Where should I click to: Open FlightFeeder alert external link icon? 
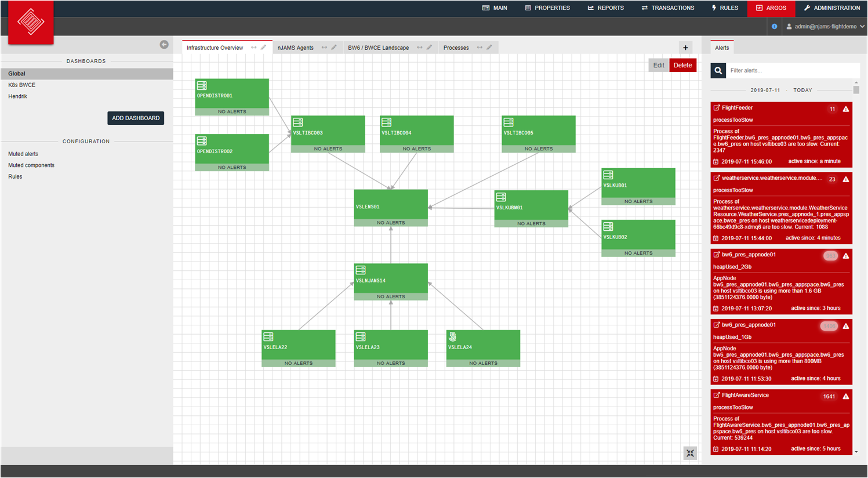pyautogui.click(x=717, y=108)
